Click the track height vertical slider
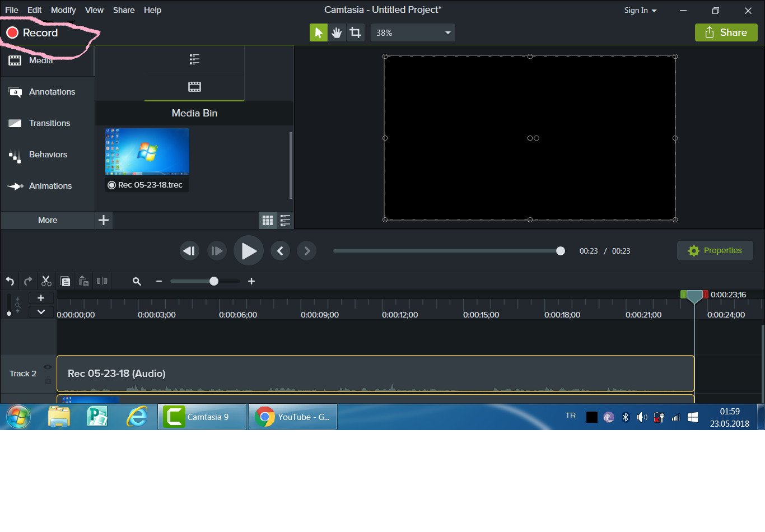765x532 pixels. pos(8,305)
